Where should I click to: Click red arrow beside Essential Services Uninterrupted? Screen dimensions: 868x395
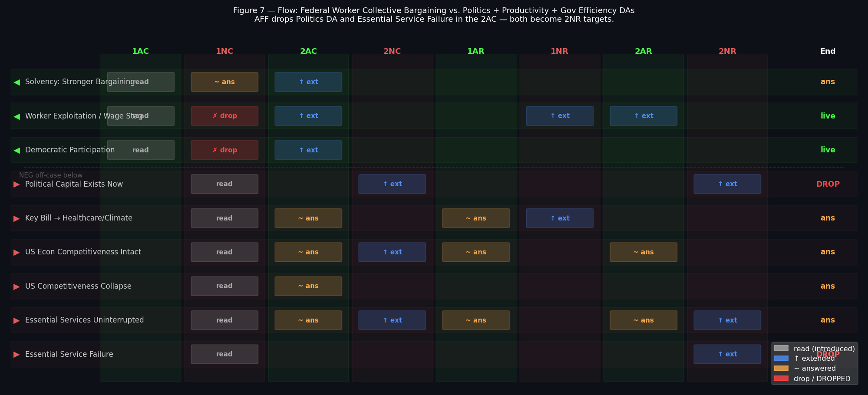[x=17, y=320]
